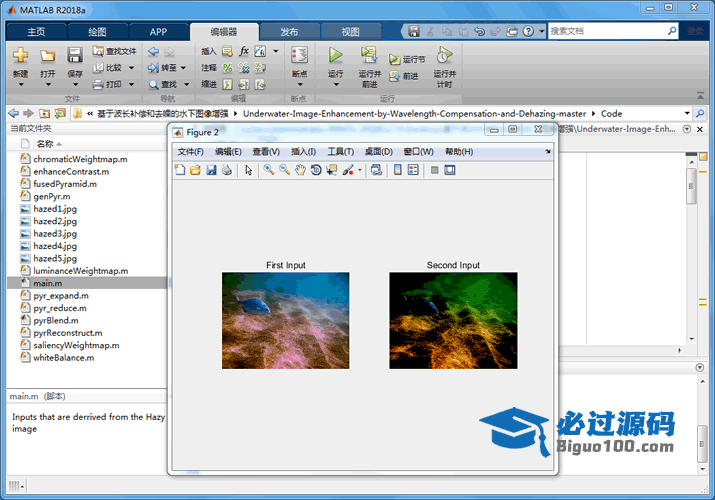Image resolution: width=715 pixels, height=500 pixels.
Task: Open the 工具(T) menu in Figure 2
Action: [x=341, y=152]
